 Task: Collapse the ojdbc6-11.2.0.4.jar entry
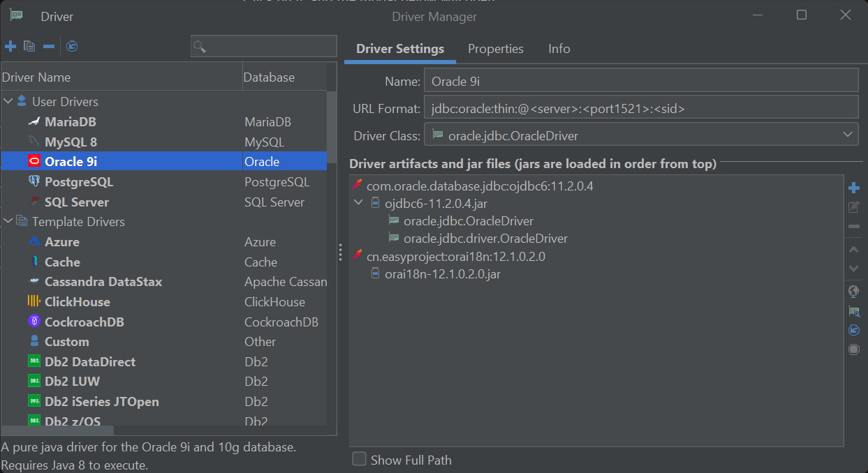pyautogui.click(x=358, y=202)
